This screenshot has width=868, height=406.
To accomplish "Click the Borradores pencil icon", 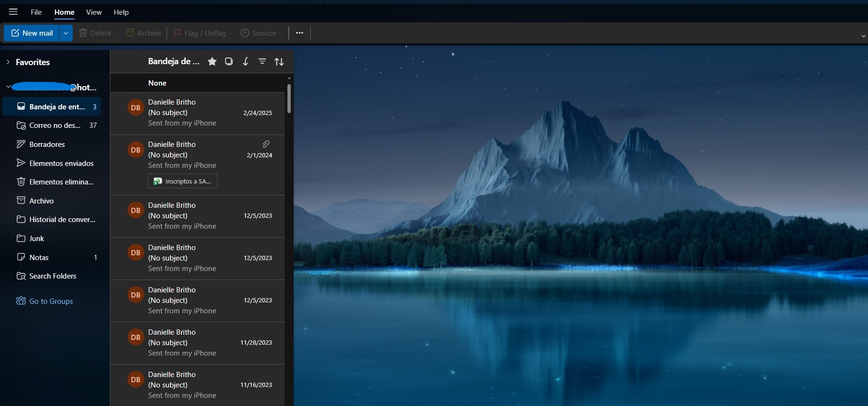I will click(x=21, y=144).
